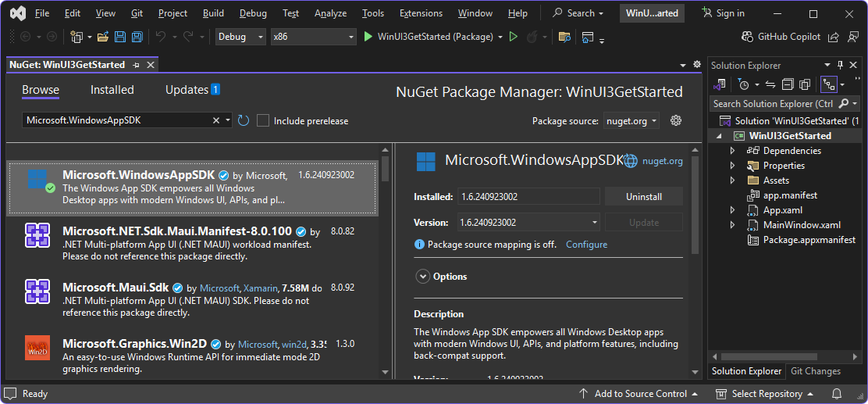Select Package.appxmanifest in Solution Explorer
Viewport: 868px width, 404px height.
(x=809, y=240)
